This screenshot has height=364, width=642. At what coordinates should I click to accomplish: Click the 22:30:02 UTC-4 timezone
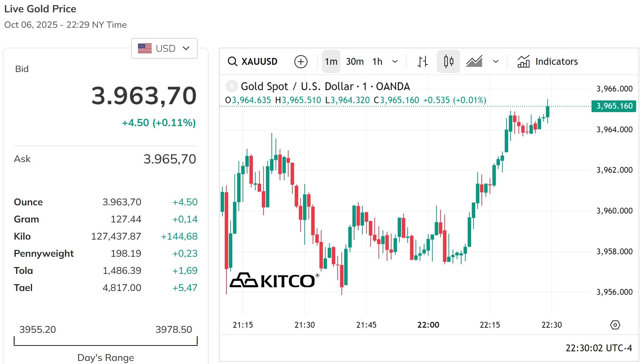[599, 348]
